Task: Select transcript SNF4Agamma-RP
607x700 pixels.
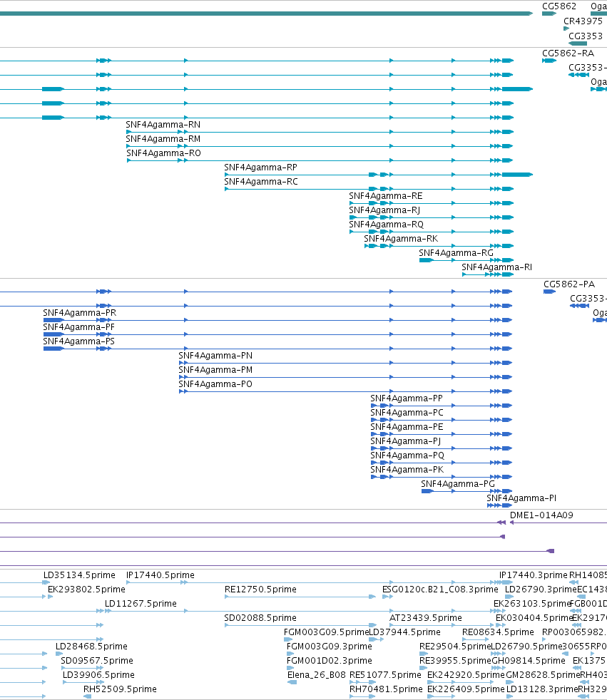Action: 260,168
